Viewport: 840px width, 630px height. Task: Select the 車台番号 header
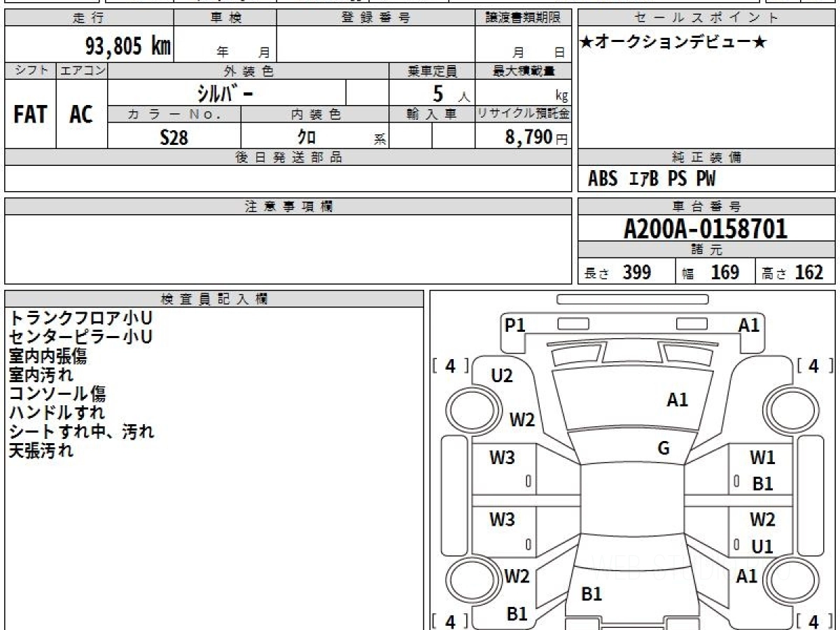click(x=707, y=206)
